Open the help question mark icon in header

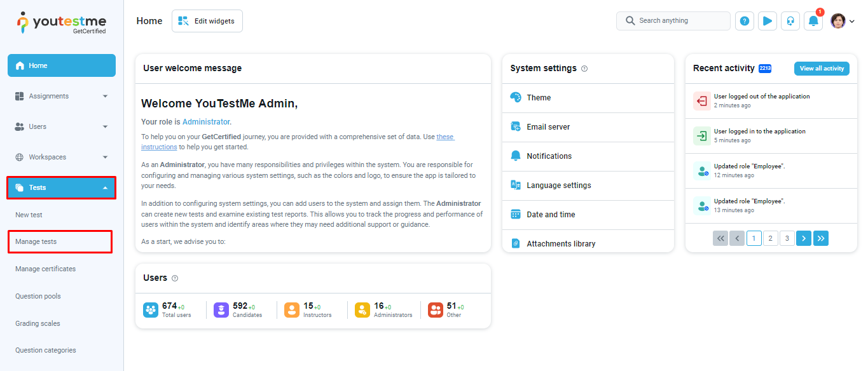745,21
